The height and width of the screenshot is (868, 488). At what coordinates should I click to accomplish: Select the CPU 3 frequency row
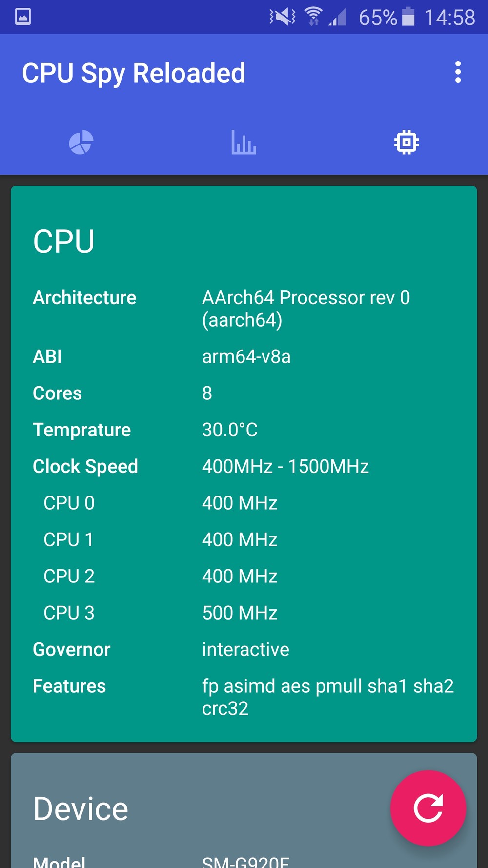[x=244, y=613]
